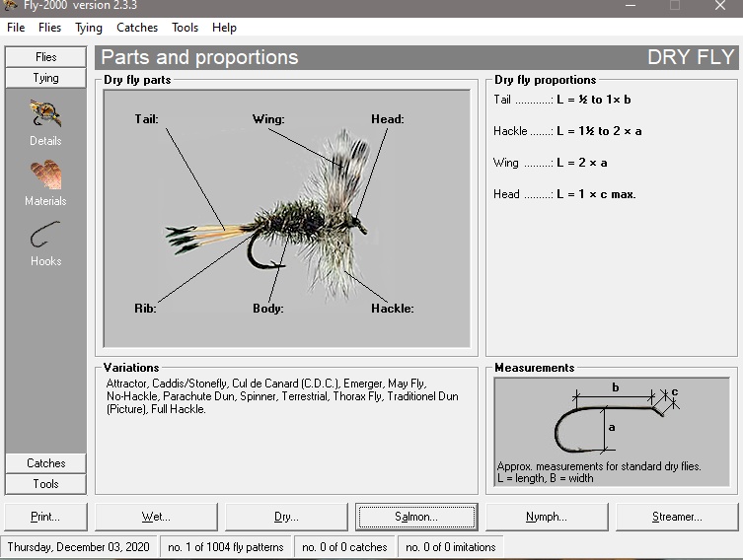
Task: Click the hook measurements diagram
Action: (x=612, y=432)
